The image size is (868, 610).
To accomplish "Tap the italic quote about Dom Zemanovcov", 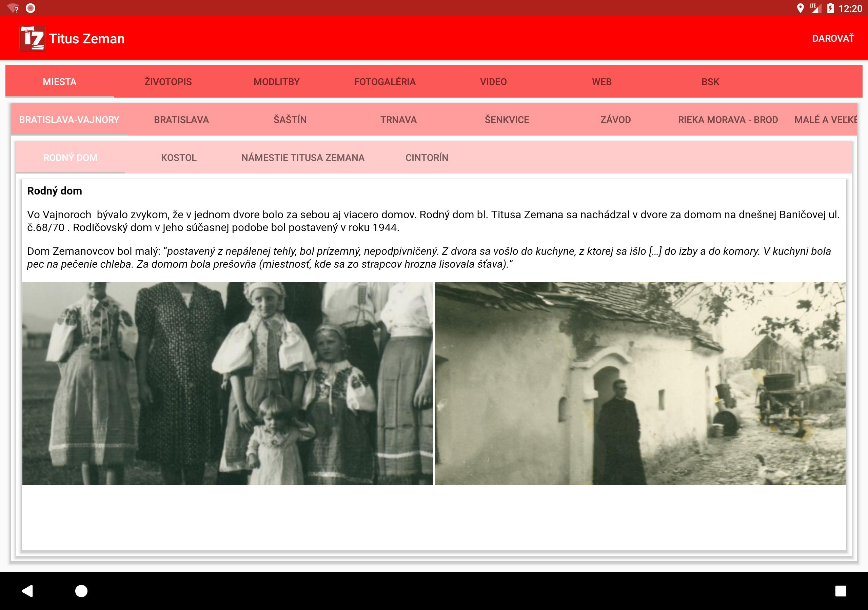I will (x=429, y=258).
